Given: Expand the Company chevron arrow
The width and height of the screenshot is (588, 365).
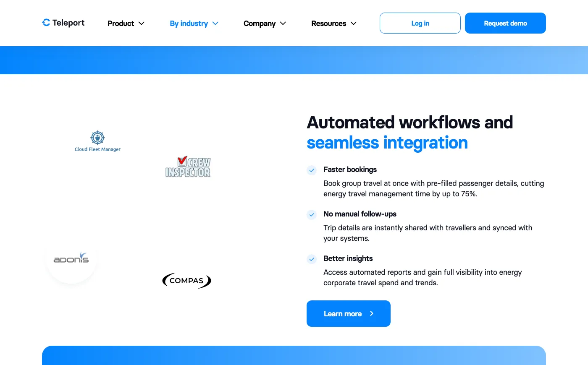Looking at the screenshot, I should [x=283, y=23].
